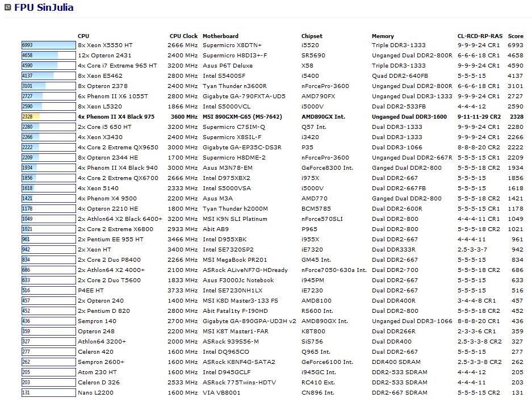Click the highlighted yellow 2328 score bar
This screenshot has width=532, height=402.
pyautogui.click(x=48, y=117)
